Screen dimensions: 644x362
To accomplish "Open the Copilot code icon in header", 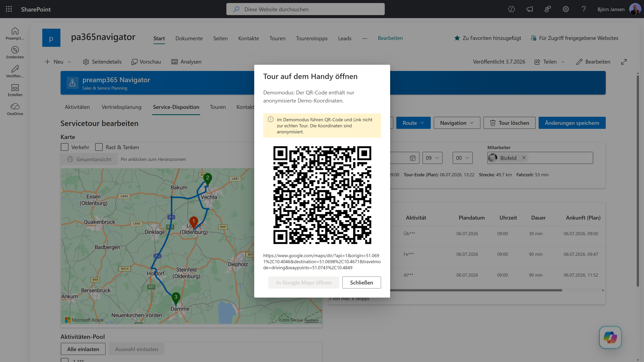I will [x=511, y=9].
